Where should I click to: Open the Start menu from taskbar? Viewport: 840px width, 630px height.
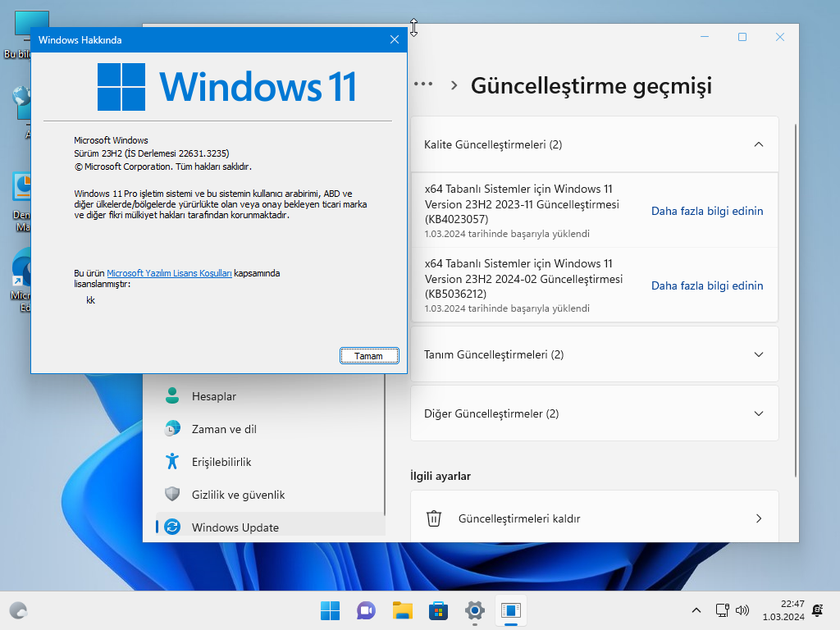click(x=330, y=610)
